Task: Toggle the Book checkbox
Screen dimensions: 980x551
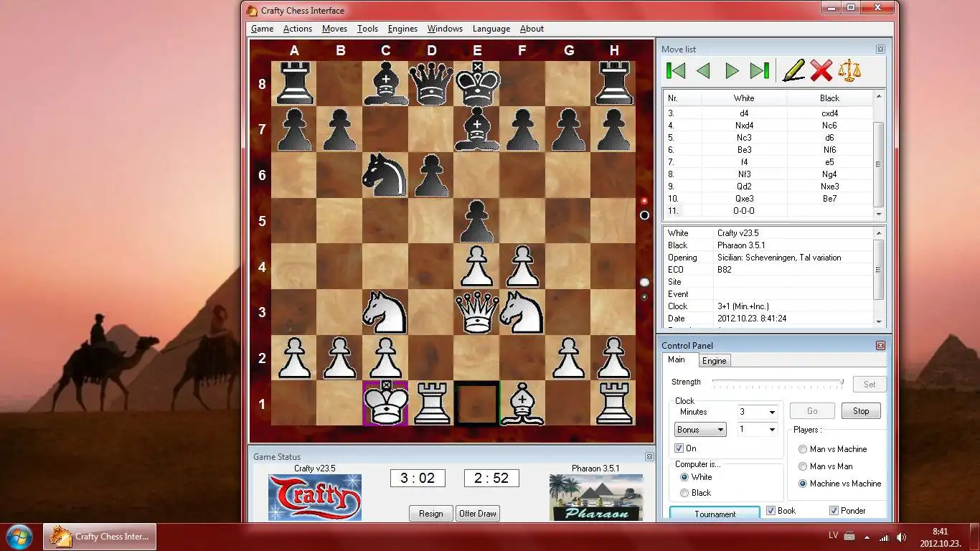Action: (771, 511)
